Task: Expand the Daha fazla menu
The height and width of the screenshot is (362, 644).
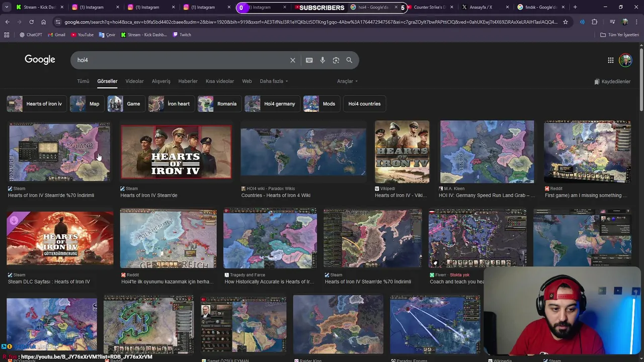Action: (x=274, y=81)
